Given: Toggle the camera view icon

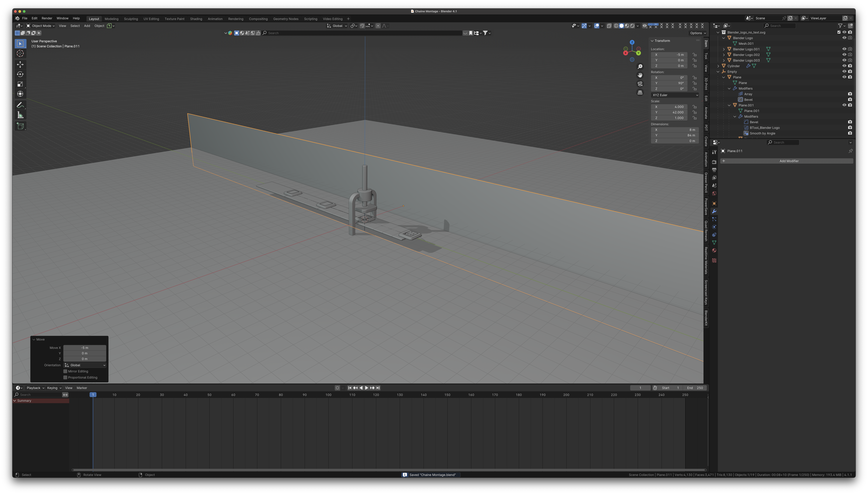Looking at the screenshot, I should click(x=640, y=84).
